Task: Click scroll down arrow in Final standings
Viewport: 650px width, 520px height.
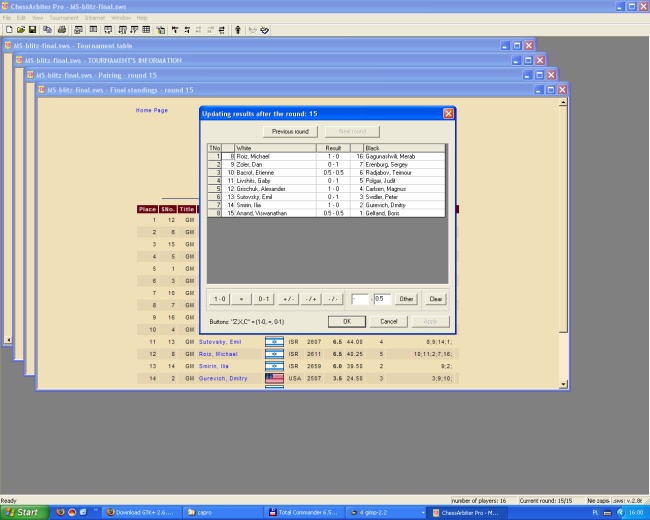Action: 563,384
